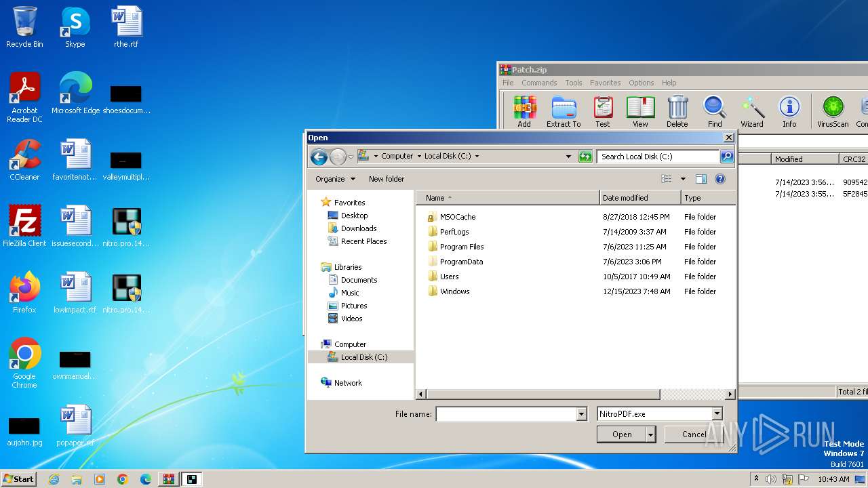Select Recent Places in navigation pane
This screenshot has width=868, height=488.
pos(363,241)
